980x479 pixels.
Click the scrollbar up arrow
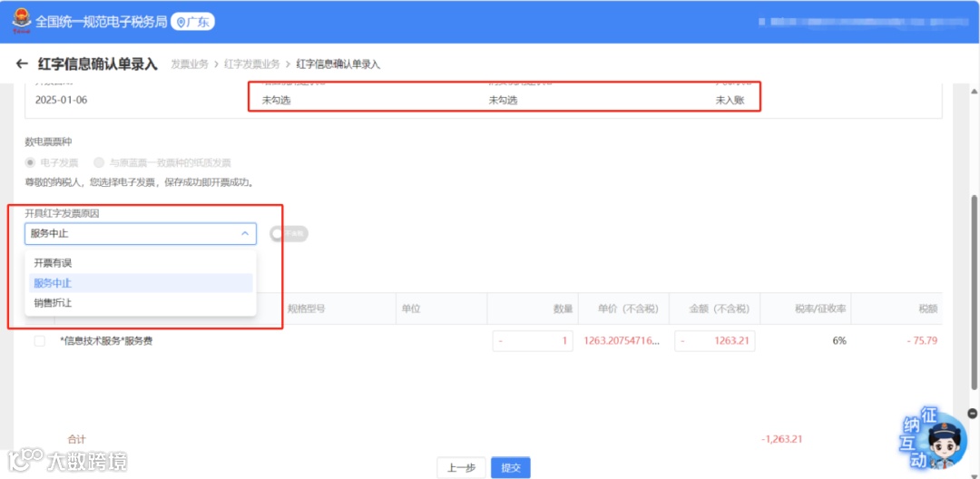pos(974,92)
